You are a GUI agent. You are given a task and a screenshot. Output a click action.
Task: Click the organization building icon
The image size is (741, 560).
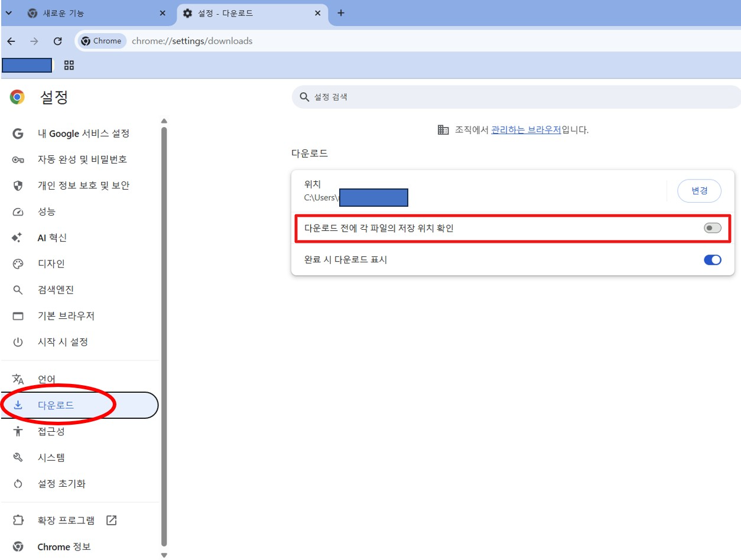[x=443, y=130]
